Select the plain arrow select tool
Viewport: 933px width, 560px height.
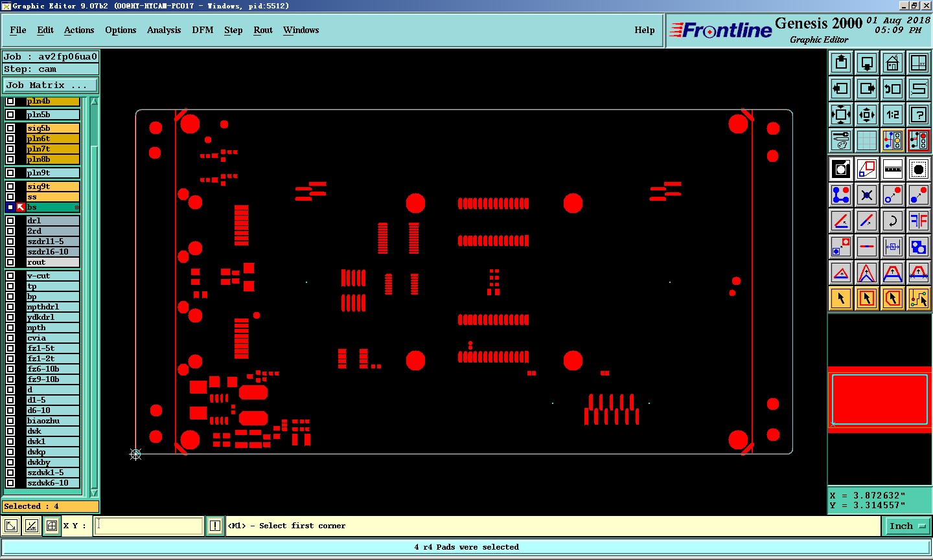pyautogui.click(x=841, y=298)
